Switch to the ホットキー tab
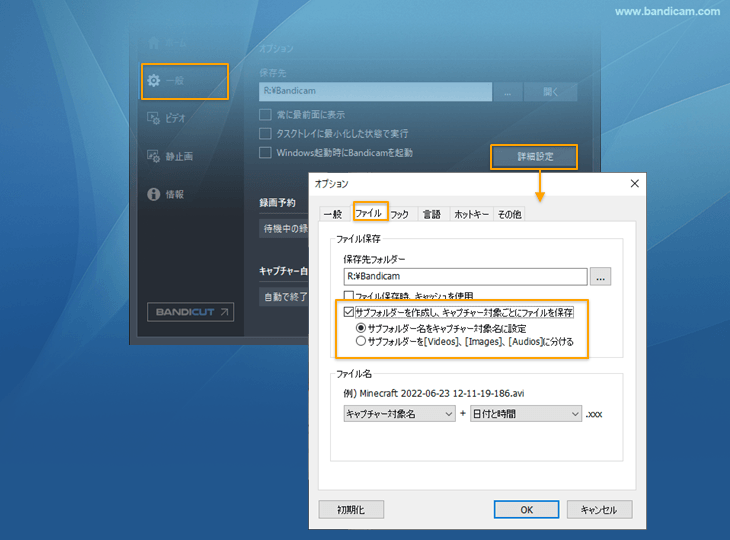Screen dimensions: 730x540 point(471,214)
